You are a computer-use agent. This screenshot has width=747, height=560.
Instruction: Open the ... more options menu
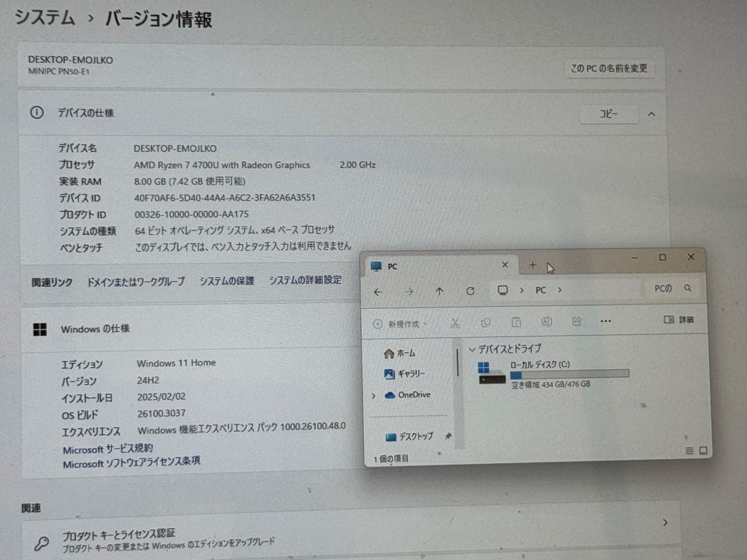click(x=606, y=321)
